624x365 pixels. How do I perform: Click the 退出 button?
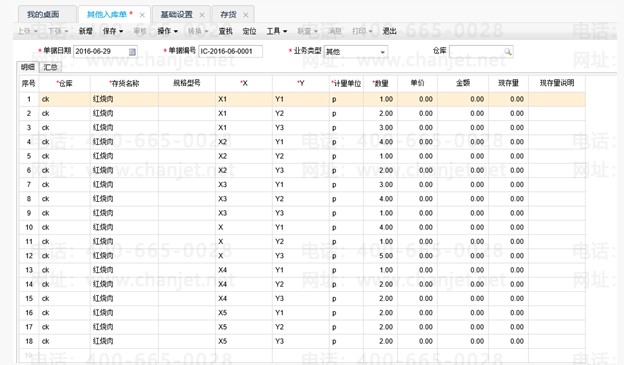(x=389, y=31)
